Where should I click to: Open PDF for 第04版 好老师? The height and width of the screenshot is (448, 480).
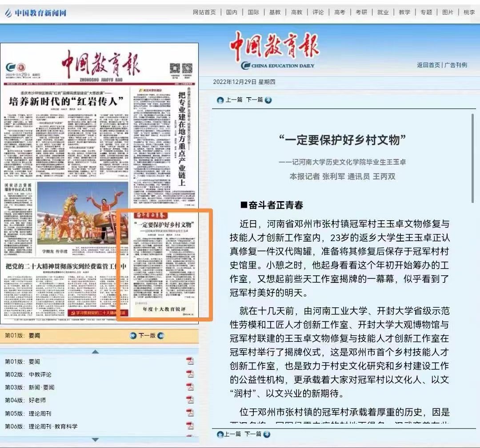point(190,400)
